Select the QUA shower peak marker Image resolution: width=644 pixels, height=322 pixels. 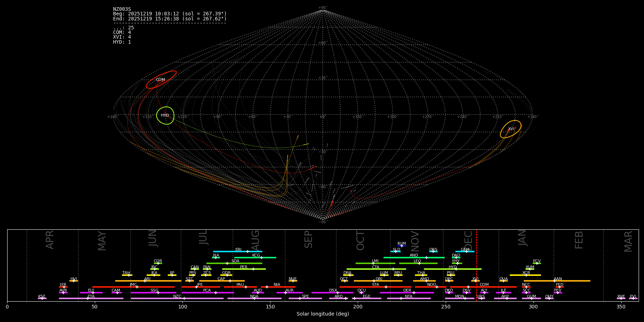click(x=503, y=281)
